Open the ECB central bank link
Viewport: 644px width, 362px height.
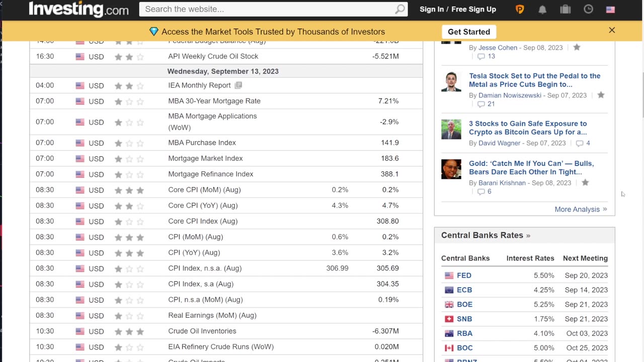pos(464,290)
